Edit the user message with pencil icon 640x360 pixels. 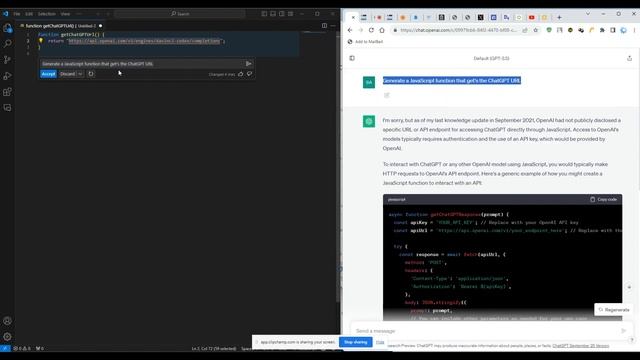tap(387, 95)
